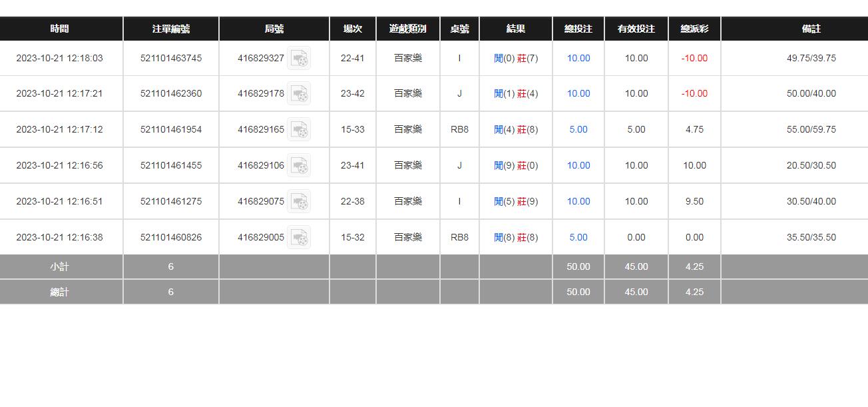The image size is (868, 407).
Task: Click the 注單編號 column header
Action: 171,29
